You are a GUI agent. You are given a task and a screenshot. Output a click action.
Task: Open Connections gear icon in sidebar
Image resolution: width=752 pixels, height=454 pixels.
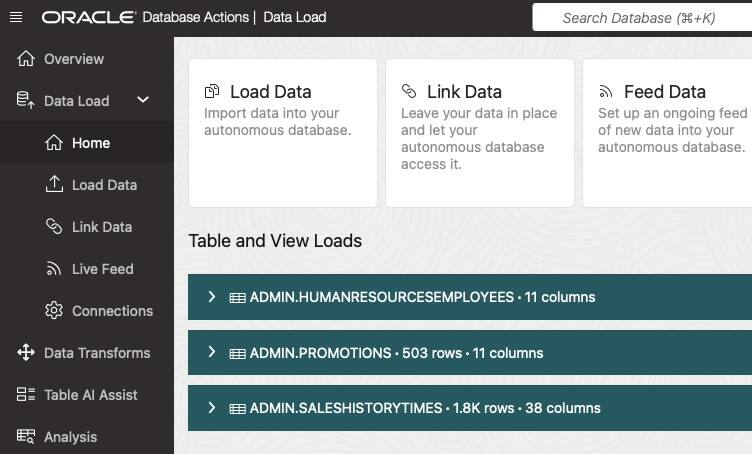(54, 311)
